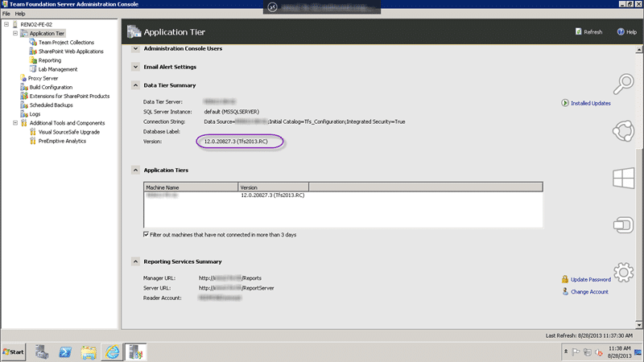The image size is (644, 362).
Task: Click the scroll up arrow of content pane
Action: [638, 50]
